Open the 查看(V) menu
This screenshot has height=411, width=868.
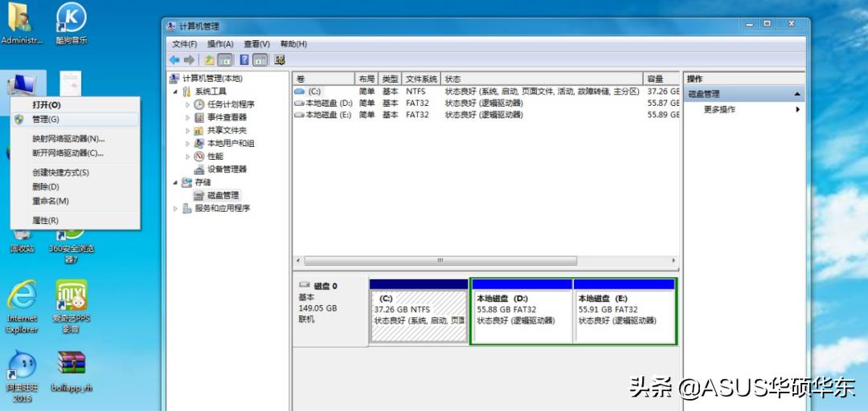click(257, 43)
